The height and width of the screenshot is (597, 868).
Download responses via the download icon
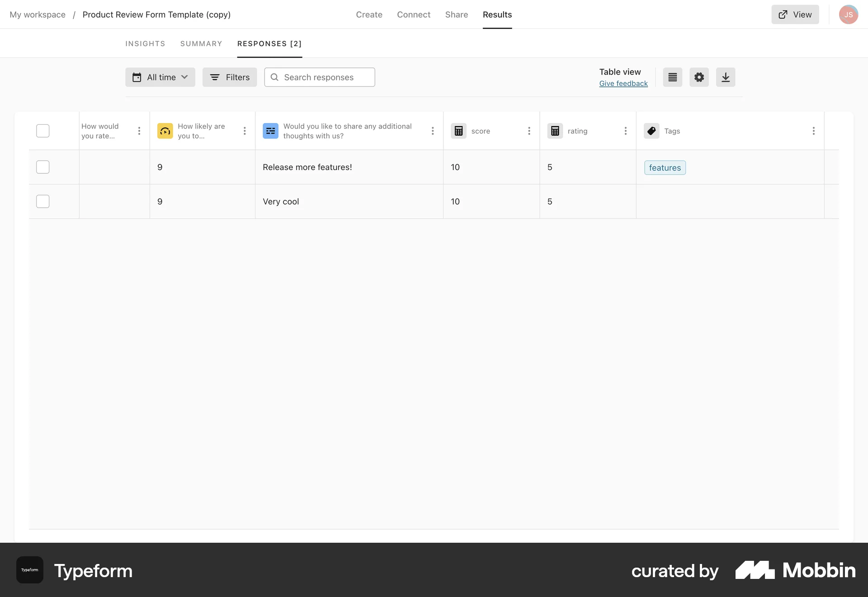tap(726, 77)
